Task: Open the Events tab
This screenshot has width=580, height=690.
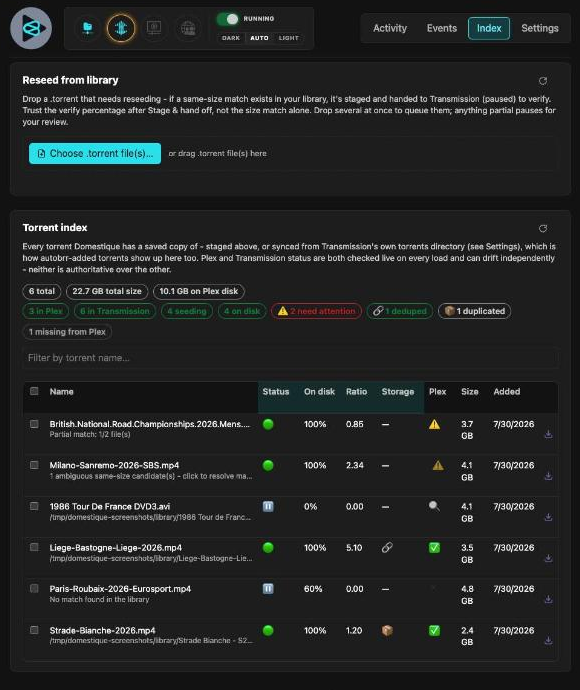Action: pos(442,28)
